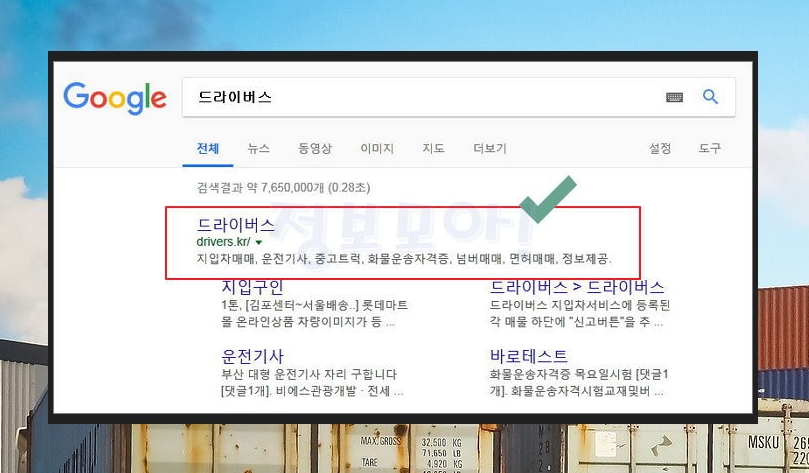Click the snippet about 부산 대형 운전기사
The width and height of the screenshot is (809, 473).
click(312, 382)
